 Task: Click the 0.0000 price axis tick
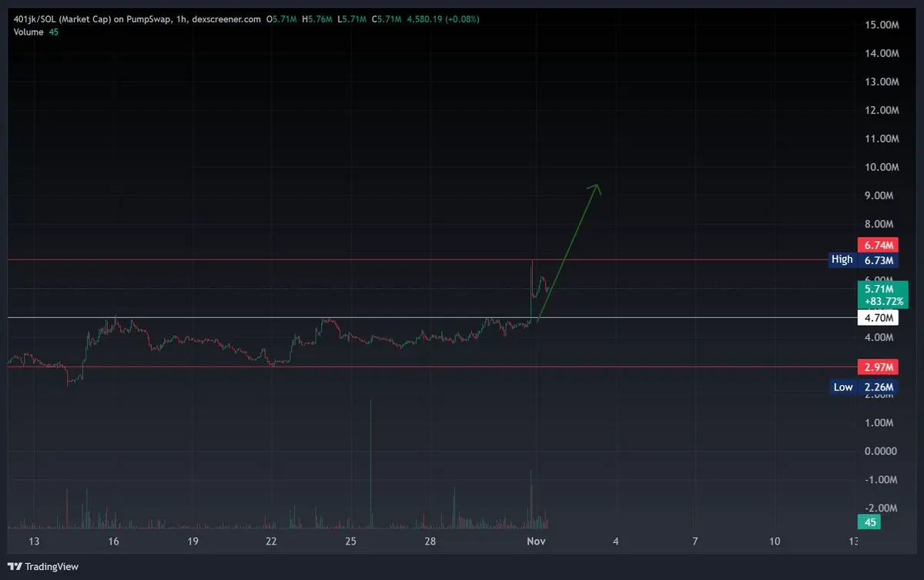881,451
